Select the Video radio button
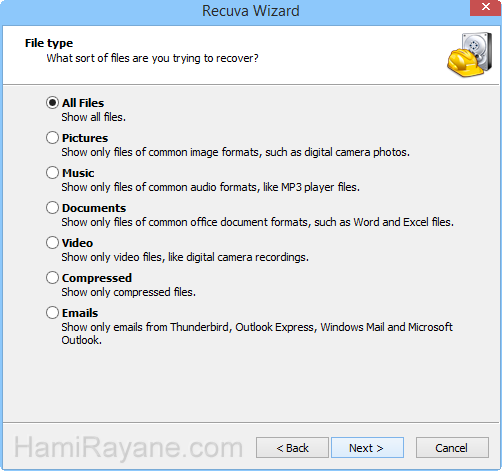 click(x=52, y=243)
